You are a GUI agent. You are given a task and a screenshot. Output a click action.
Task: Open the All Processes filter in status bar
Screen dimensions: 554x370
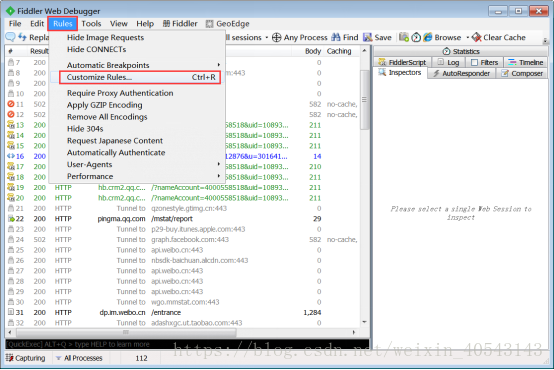point(79,358)
